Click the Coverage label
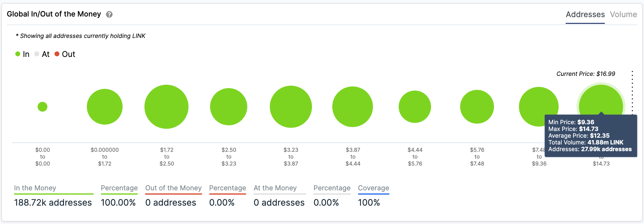The height and width of the screenshot is (224, 644). point(373,188)
